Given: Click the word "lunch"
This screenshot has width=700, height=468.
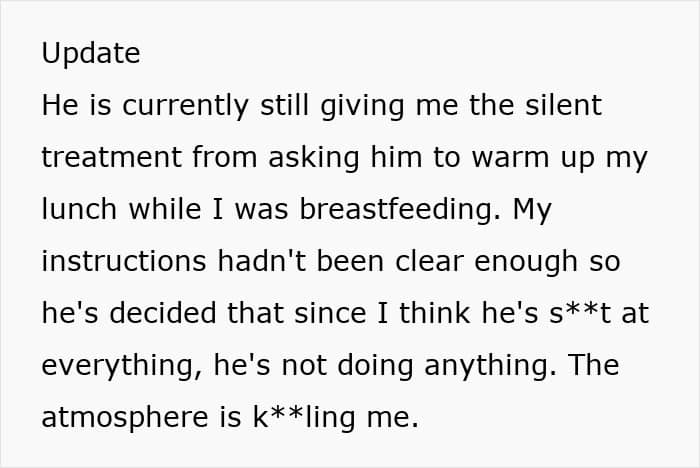Looking at the screenshot, I should click(x=79, y=209).
